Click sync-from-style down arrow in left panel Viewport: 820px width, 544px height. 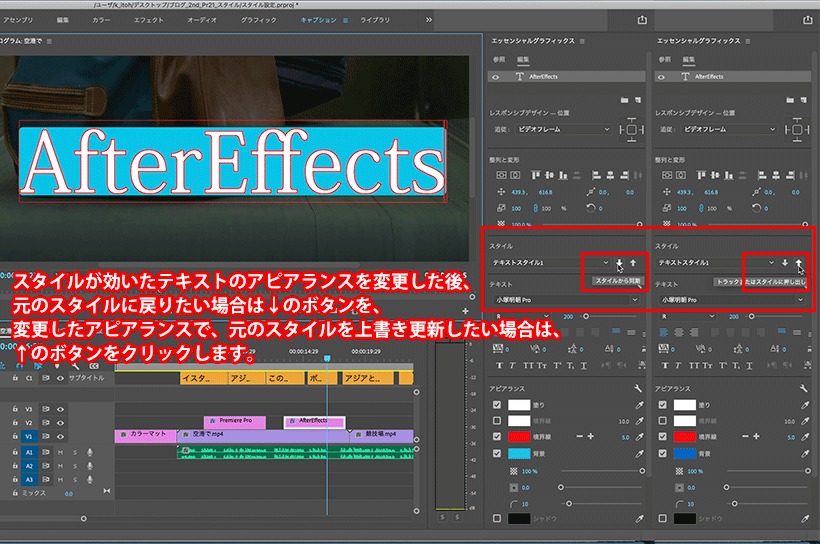point(619,263)
